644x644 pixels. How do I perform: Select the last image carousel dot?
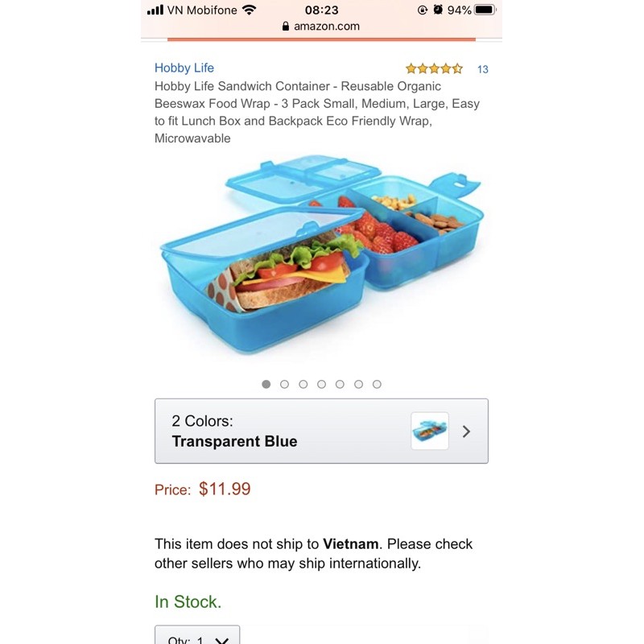377,384
